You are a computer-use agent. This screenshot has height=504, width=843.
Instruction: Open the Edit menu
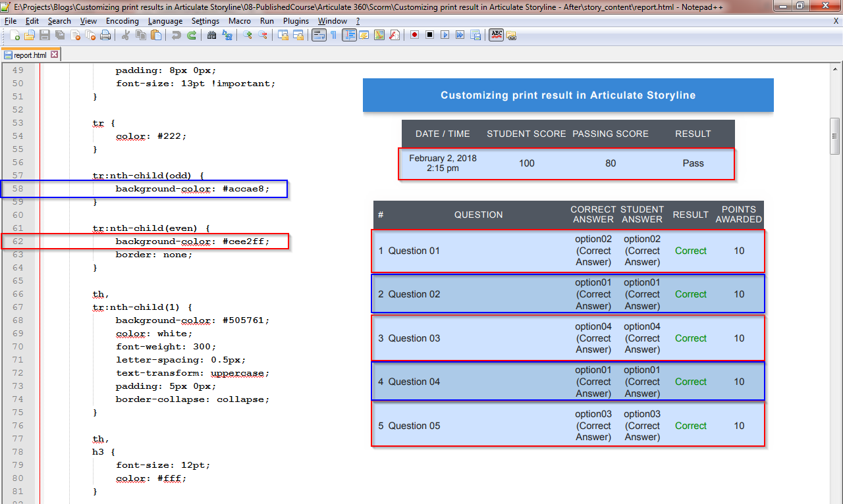click(32, 21)
